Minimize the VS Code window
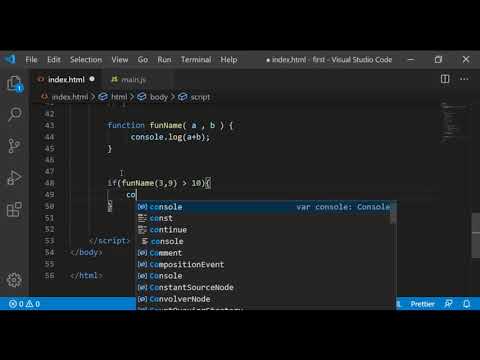Viewport: 480px width, 360px height. click(x=411, y=60)
